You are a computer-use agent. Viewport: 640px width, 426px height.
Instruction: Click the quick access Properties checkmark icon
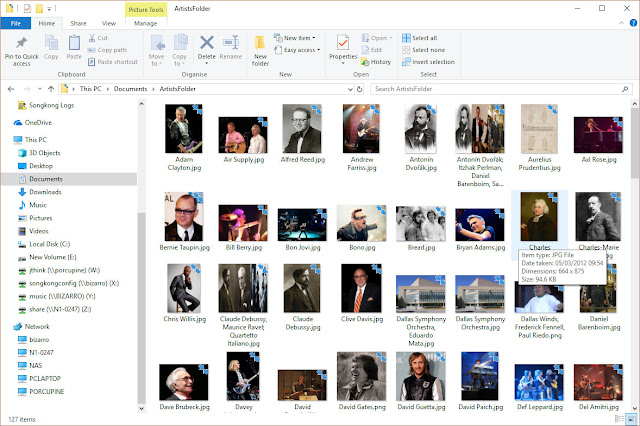pos(27,8)
